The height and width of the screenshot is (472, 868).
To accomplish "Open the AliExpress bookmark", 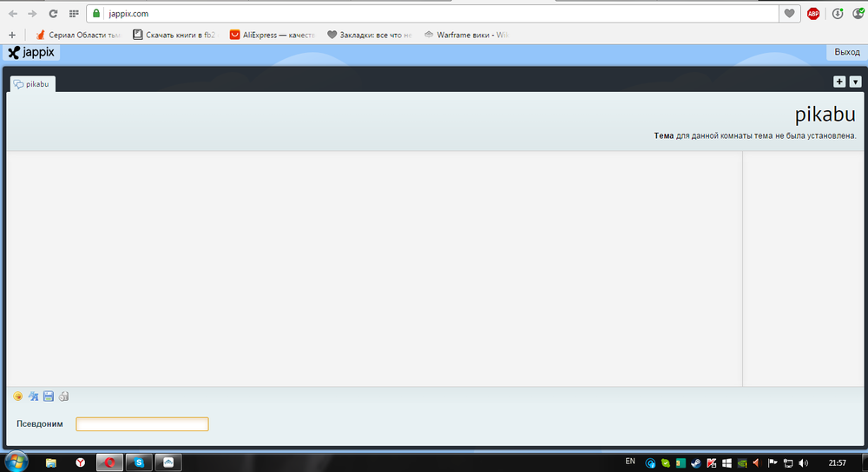I will coord(271,35).
